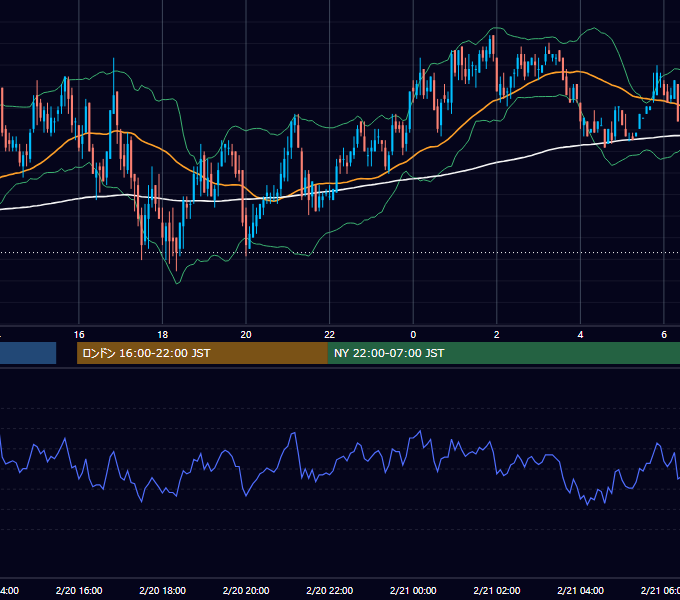680x600 pixels.
Task: Click the '16' hour label on chart axis
Action: (x=79, y=335)
